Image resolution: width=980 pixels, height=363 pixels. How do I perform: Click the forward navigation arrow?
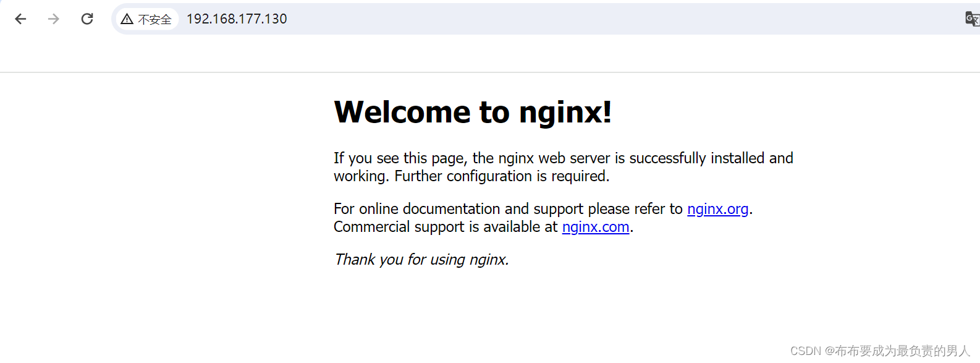pos(54,19)
